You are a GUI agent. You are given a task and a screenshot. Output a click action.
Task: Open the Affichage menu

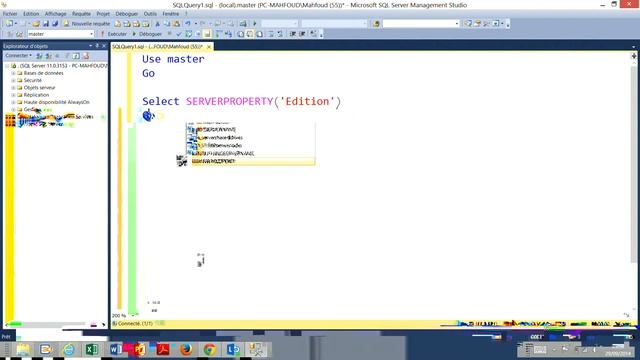tap(56, 13)
